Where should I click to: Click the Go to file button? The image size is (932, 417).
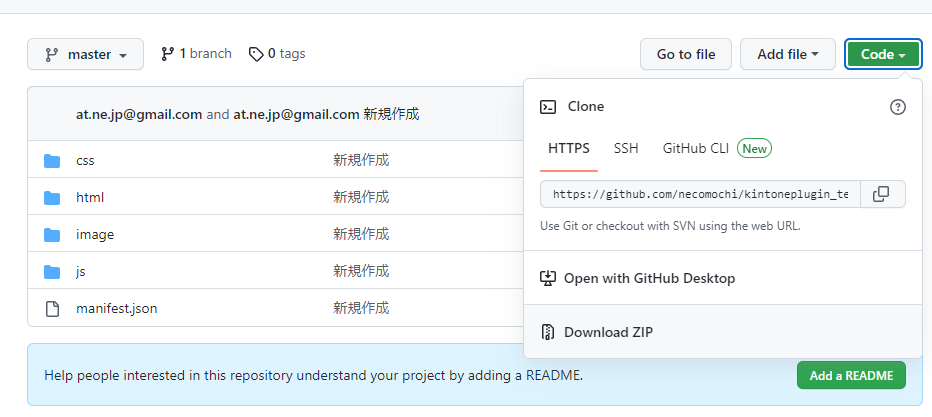point(686,54)
